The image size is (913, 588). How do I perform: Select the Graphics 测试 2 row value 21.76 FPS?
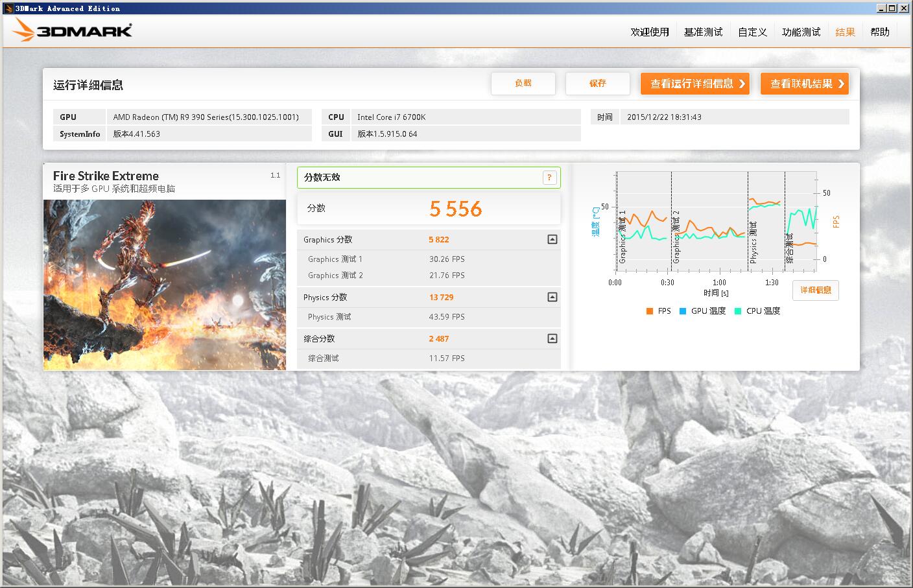click(x=447, y=276)
